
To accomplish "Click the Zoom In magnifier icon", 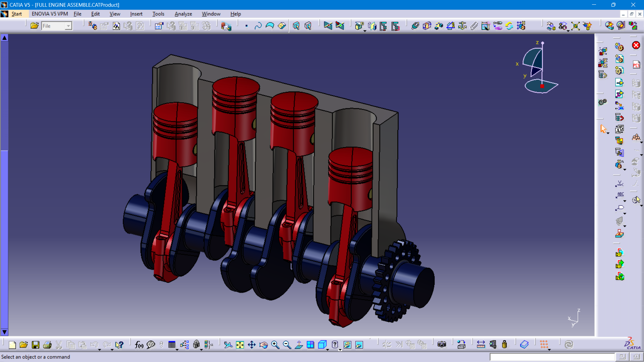I will 275,345.
